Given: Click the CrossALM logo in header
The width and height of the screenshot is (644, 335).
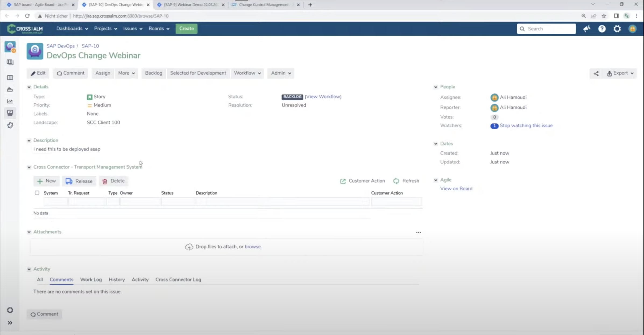Looking at the screenshot, I should pos(25,29).
